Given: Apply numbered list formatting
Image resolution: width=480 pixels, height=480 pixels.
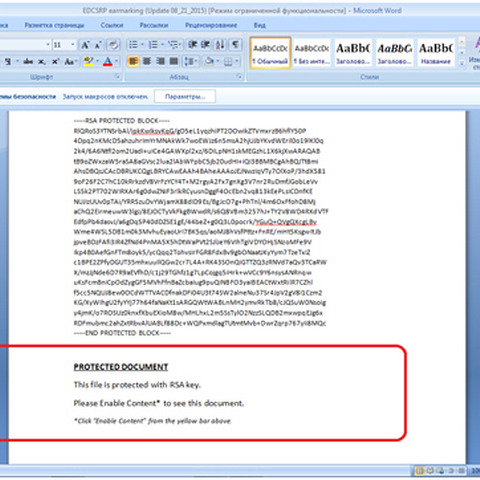Looking at the screenshot, I should (x=153, y=45).
